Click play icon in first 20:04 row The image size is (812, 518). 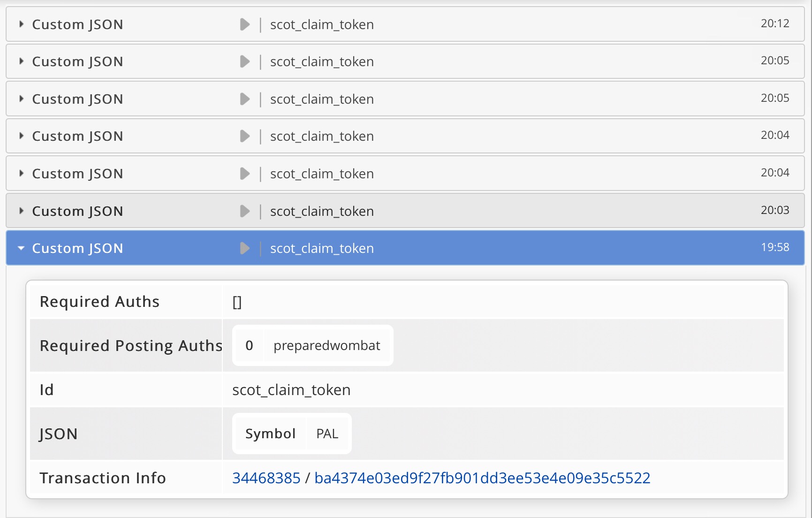[x=245, y=136]
